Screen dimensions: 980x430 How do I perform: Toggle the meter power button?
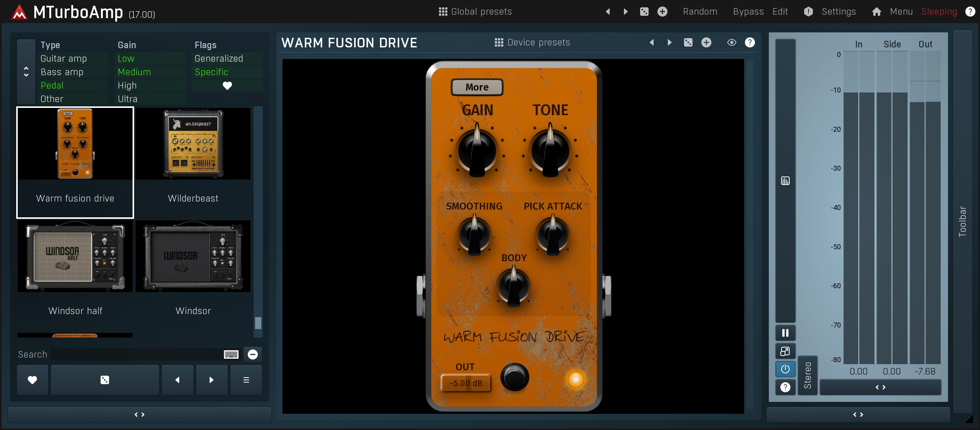point(785,369)
